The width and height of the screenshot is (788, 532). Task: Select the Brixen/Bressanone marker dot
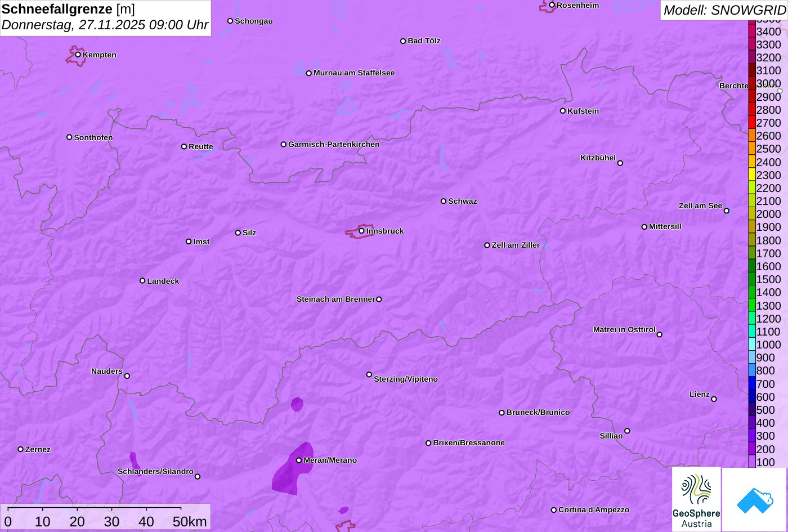click(428, 443)
